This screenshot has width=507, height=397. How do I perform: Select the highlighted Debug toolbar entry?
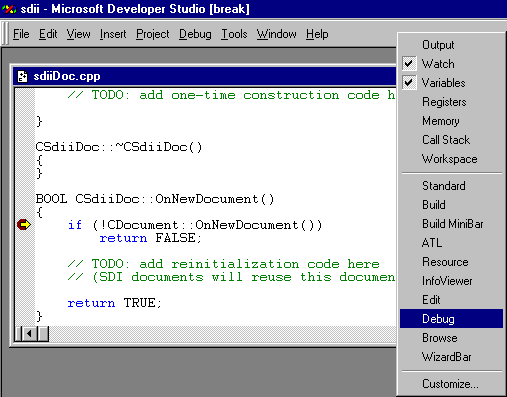pos(451,319)
